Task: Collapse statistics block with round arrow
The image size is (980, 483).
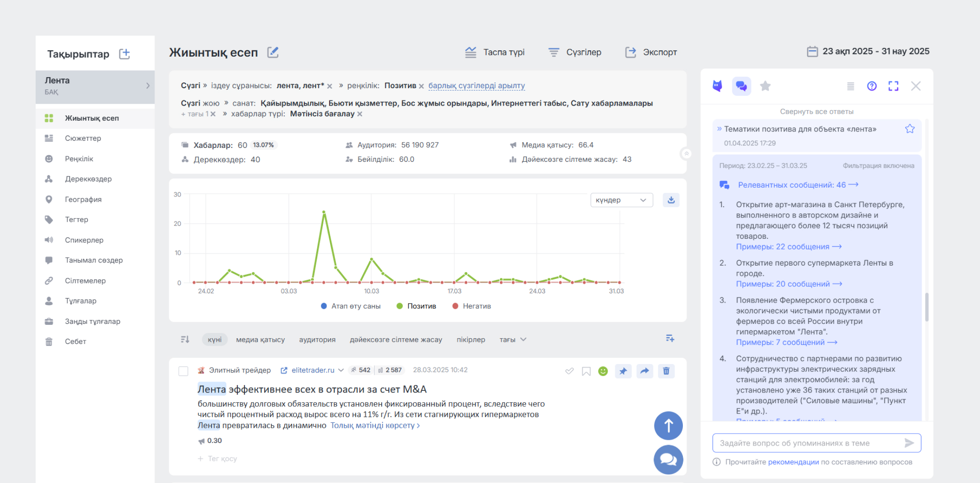Action: [686, 154]
